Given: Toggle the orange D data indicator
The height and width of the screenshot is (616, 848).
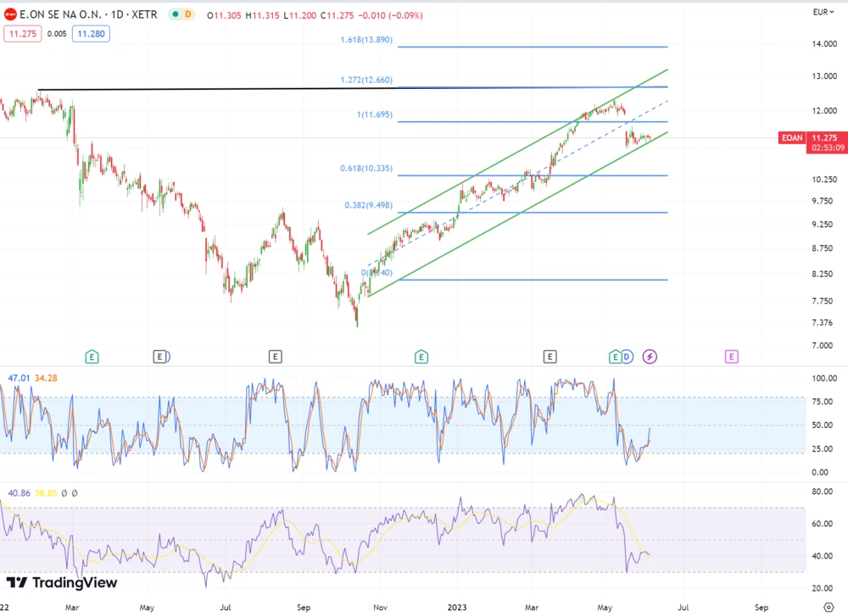Looking at the screenshot, I should point(188,14).
